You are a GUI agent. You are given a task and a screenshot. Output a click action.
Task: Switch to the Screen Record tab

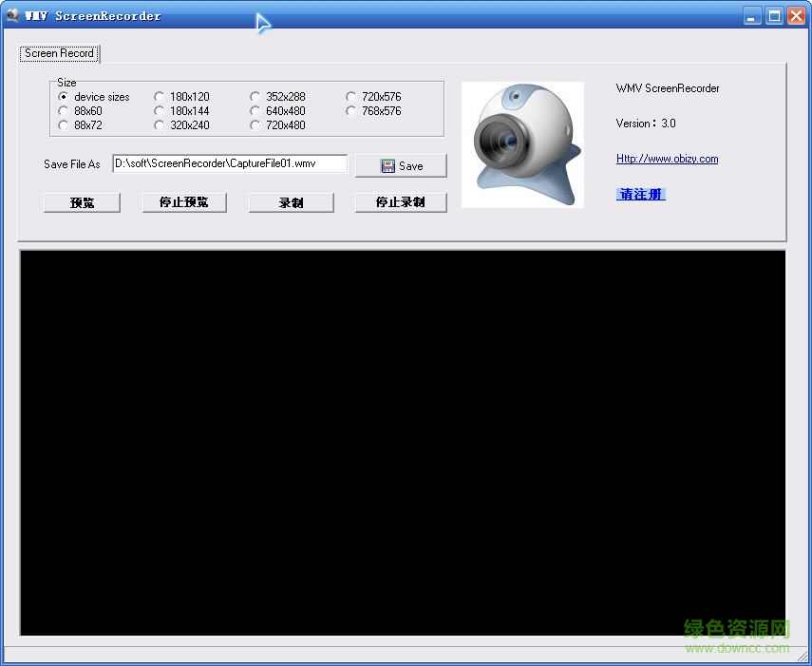click(59, 53)
